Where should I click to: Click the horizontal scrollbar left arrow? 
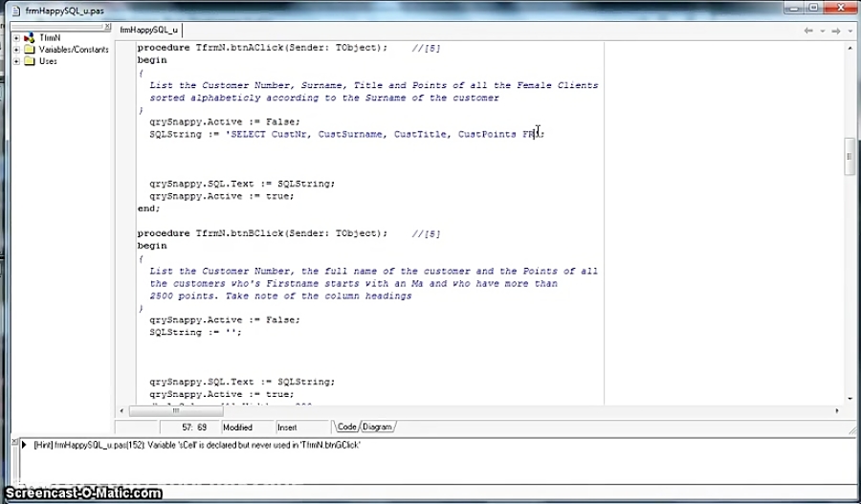click(121, 410)
